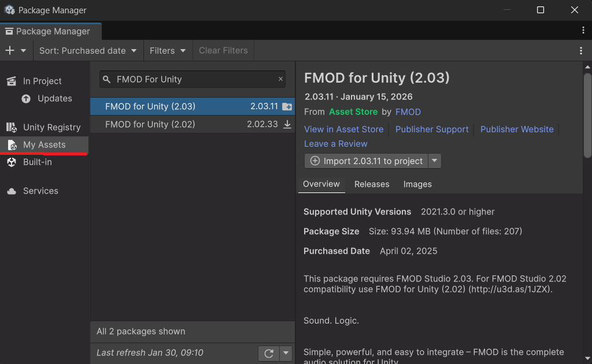Click Import 2.03.11 to project
The height and width of the screenshot is (364, 592).
(367, 161)
